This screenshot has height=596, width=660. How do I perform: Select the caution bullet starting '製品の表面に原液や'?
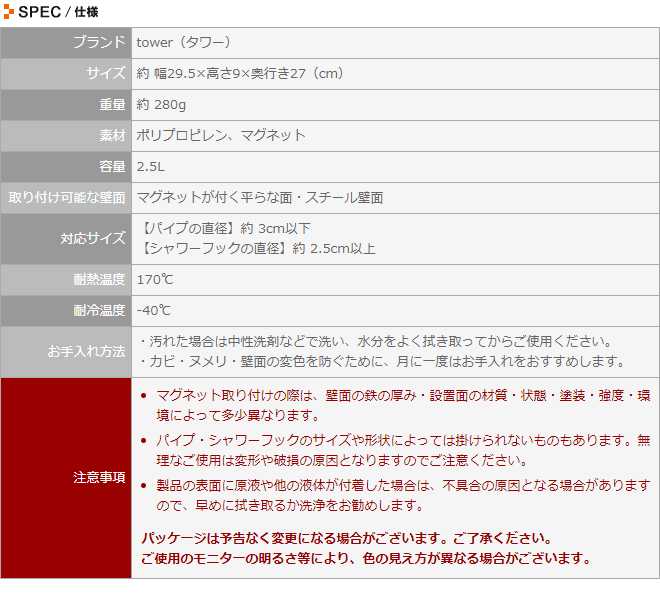click(403, 495)
